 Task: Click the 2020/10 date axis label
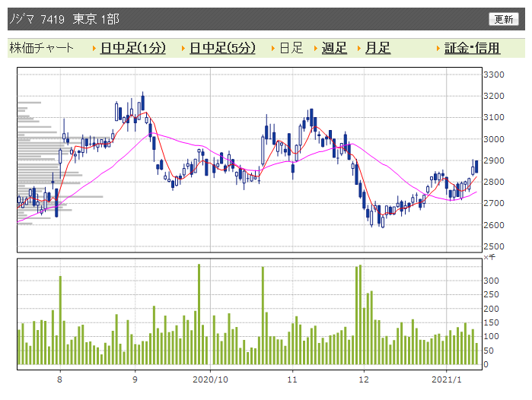(x=210, y=379)
